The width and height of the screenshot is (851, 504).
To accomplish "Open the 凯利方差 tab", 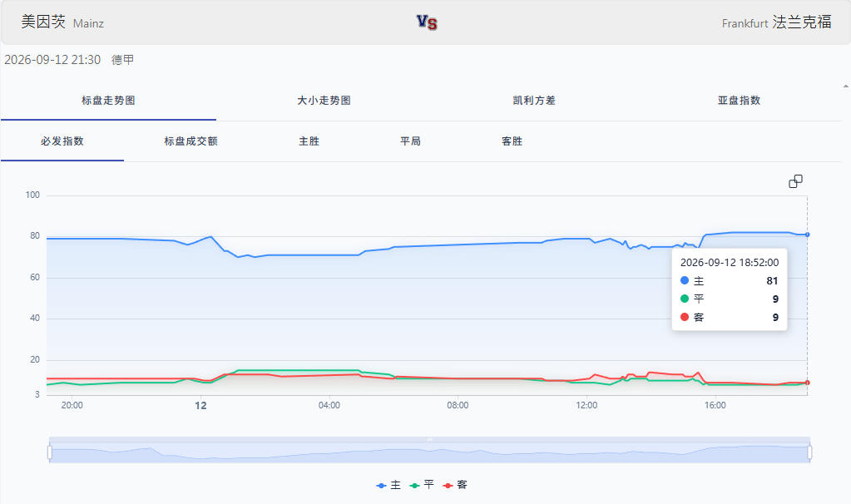I will [x=534, y=101].
